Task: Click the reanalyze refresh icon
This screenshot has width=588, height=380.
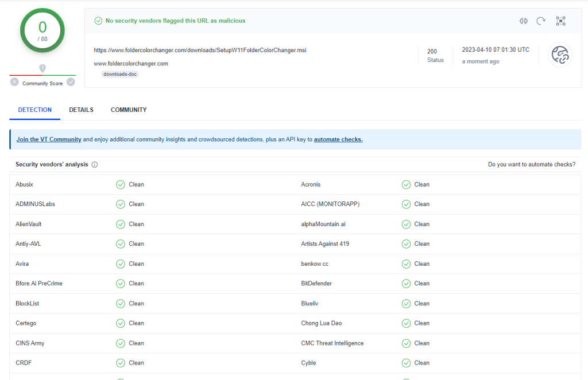Action: point(541,21)
